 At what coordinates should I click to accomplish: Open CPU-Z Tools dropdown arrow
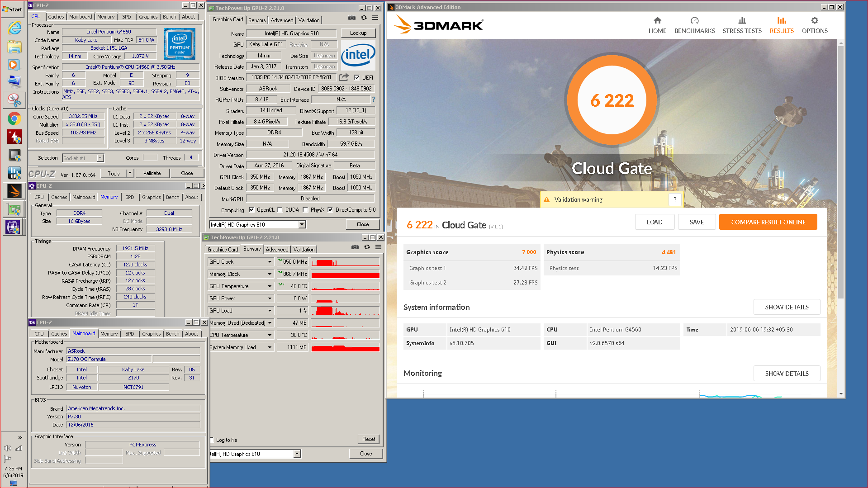[130, 173]
